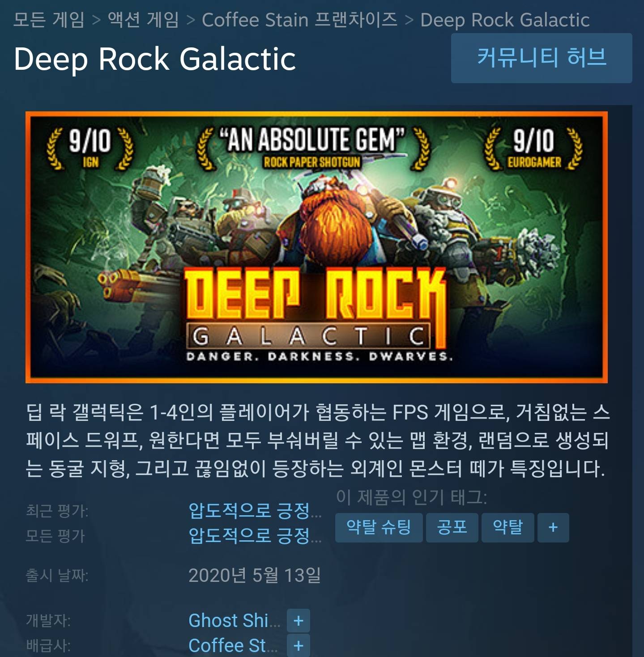Viewport: 644px width, 657px height.
Task: Select the 공포 tag
Action: pyautogui.click(x=452, y=528)
